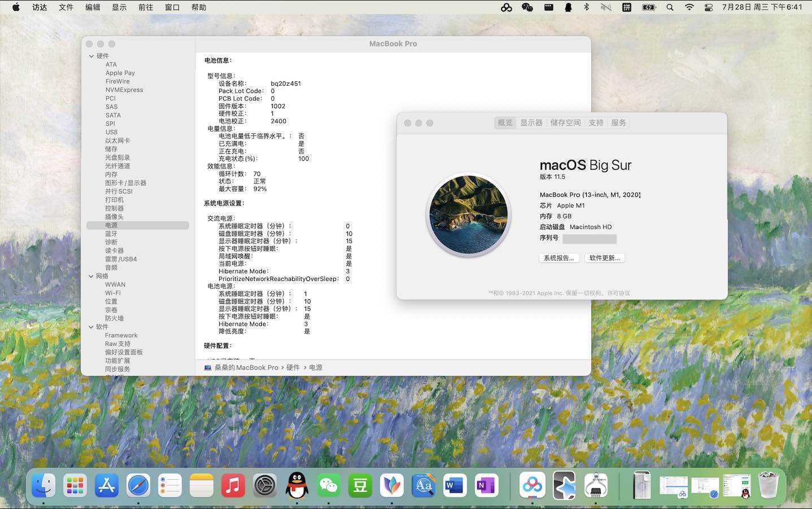Viewport: 812px width, 509px height.
Task: Collapse the 软件 sidebar section
Action: pos(91,327)
